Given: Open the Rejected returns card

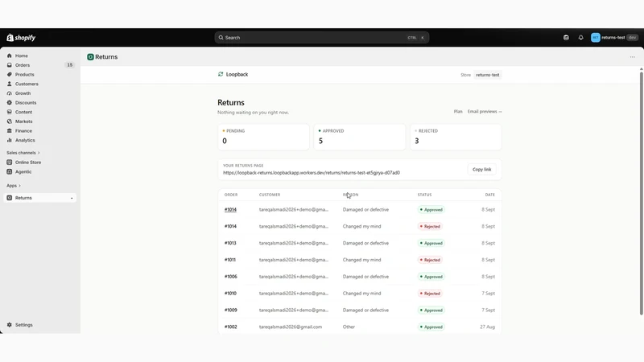Looking at the screenshot, I should point(456,137).
